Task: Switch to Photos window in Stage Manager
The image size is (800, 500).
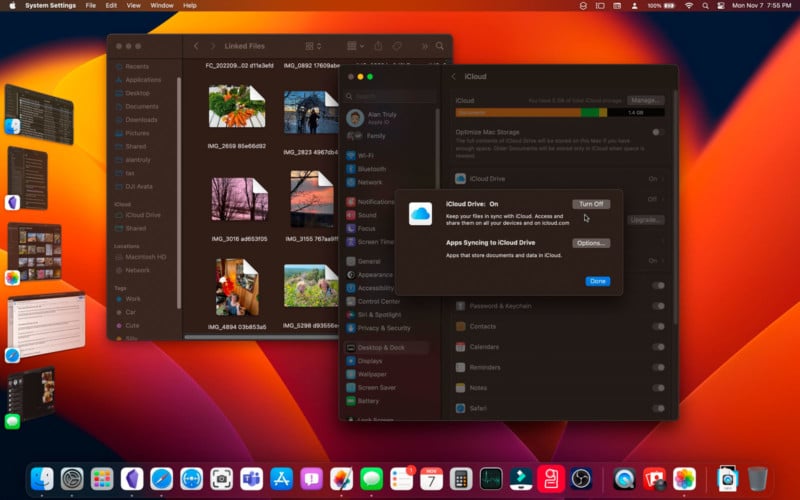Action: (35, 251)
